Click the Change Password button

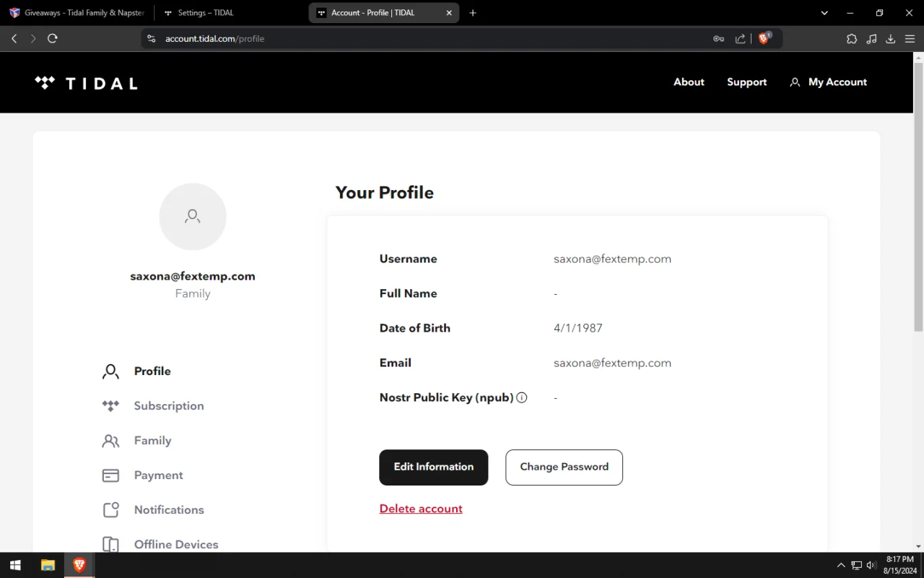(x=564, y=467)
